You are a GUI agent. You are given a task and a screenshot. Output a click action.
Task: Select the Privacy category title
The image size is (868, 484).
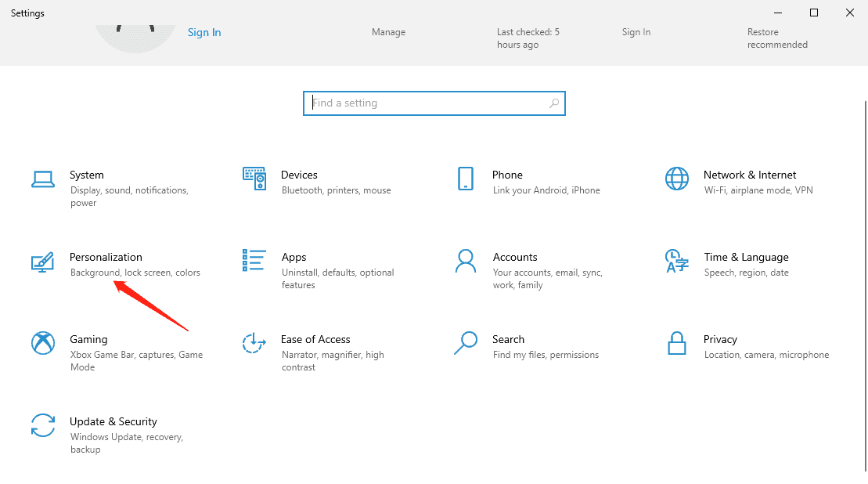click(x=720, y=339)
